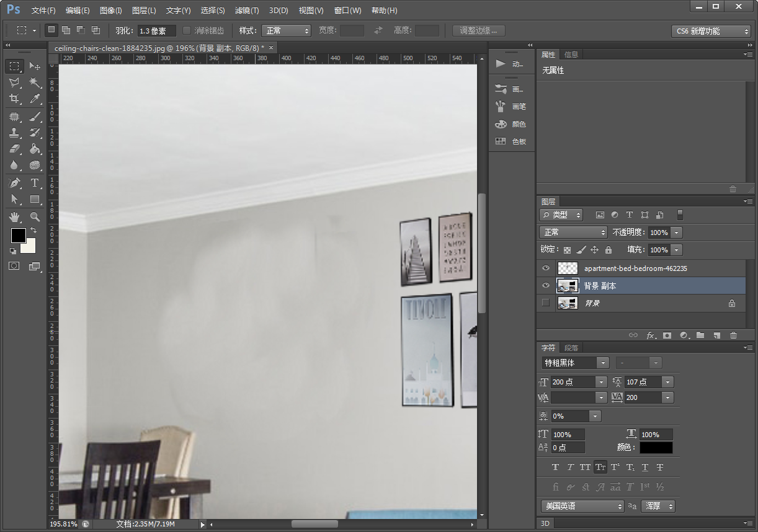Image resolution: width=758 pixels, height=532 pixels.
Task: Select the Horizontal Type tool
Action: (x=35, y=183)
